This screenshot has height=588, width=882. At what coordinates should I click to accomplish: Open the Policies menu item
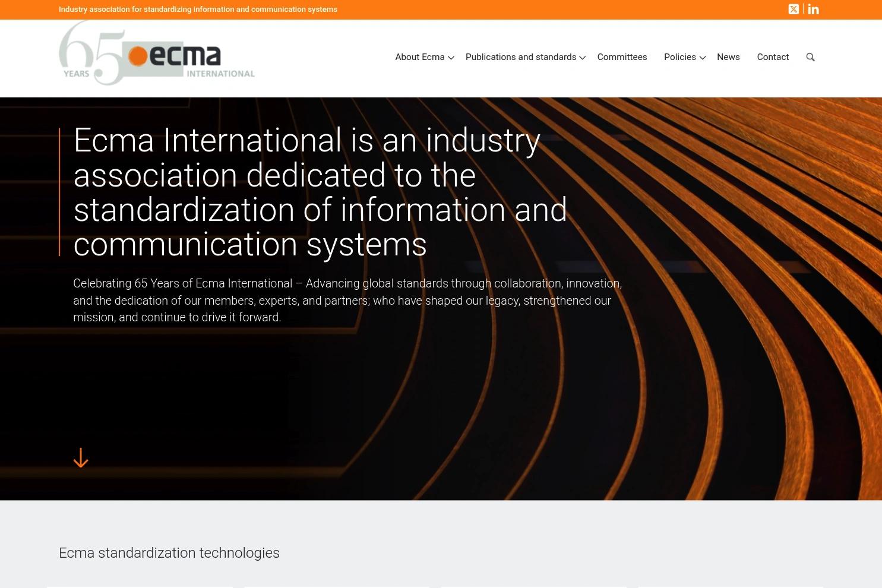point(680,57)
